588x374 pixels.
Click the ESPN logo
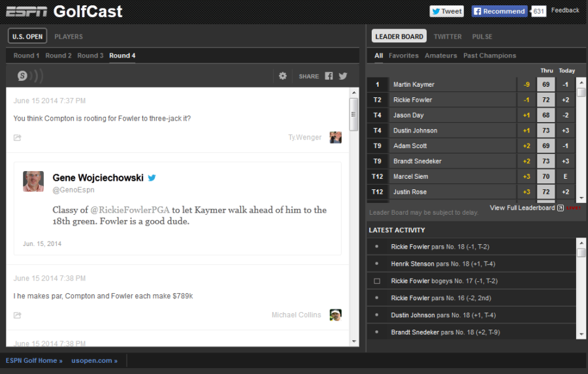pos(27,12)
